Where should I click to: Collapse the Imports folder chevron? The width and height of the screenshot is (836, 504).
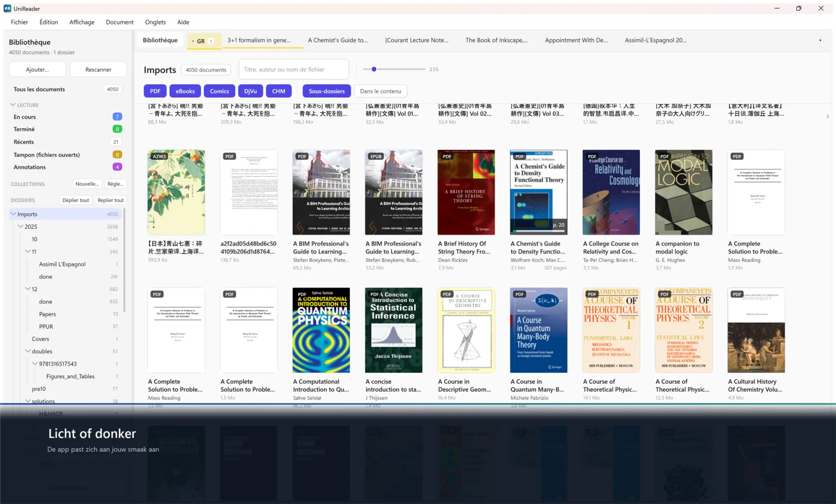point(14,214)
